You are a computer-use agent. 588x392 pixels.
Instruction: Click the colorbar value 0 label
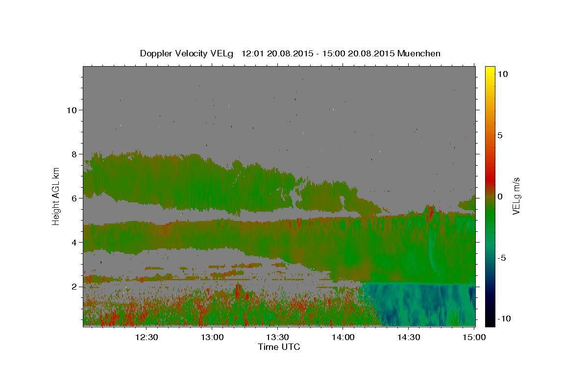point(500,196)
